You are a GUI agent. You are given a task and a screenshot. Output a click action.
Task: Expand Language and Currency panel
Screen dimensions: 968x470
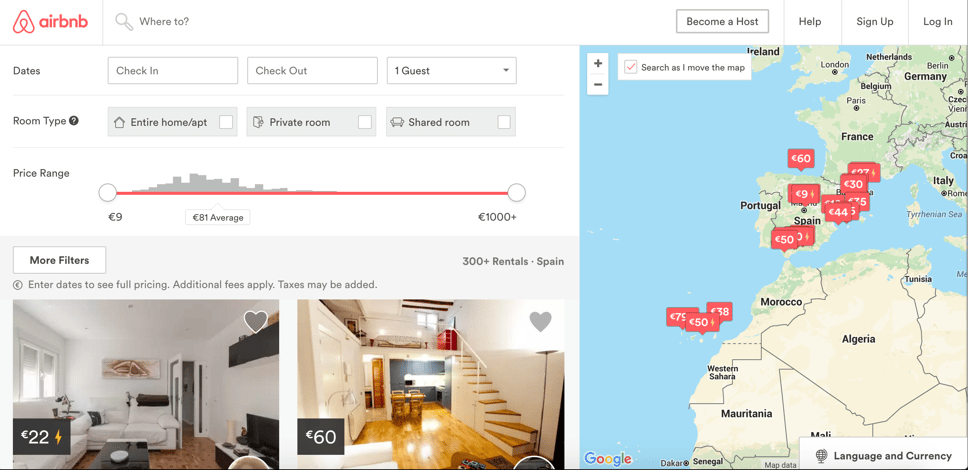[x=883, y=455]
